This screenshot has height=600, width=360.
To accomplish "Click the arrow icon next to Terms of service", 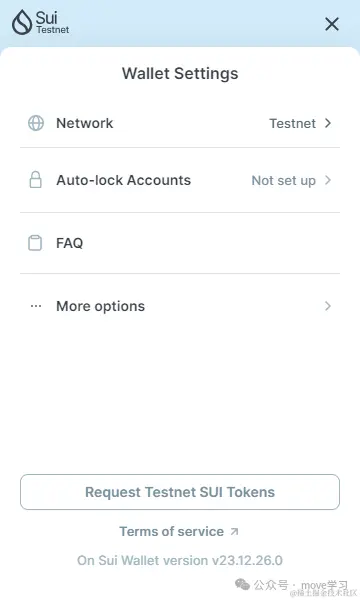I will (235, 531).
